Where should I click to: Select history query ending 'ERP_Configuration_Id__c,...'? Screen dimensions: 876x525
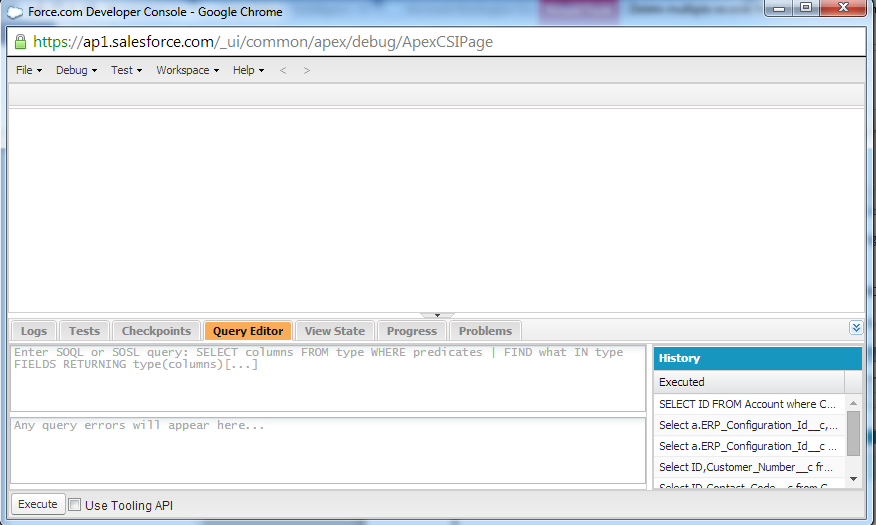pos(749,425)
